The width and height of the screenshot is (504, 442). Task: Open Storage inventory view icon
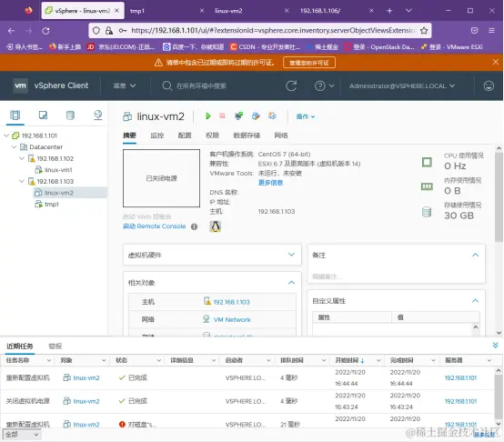click(70, 115)
